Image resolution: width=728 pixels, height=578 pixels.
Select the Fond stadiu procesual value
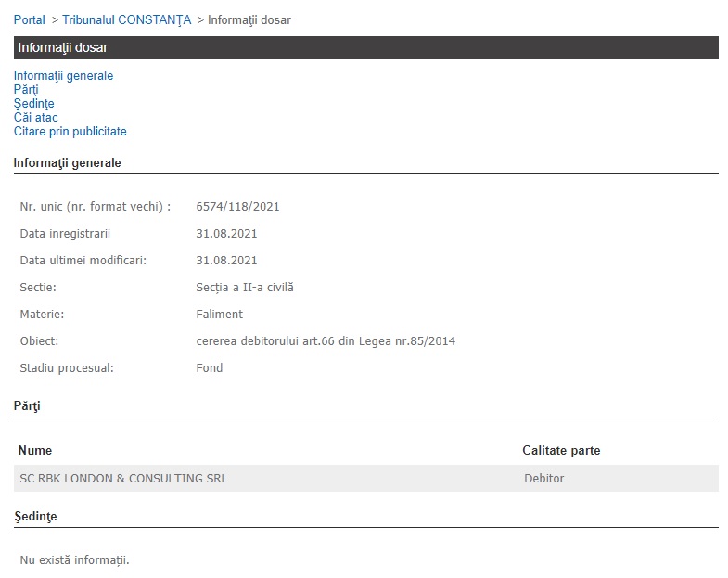(210, 368)
